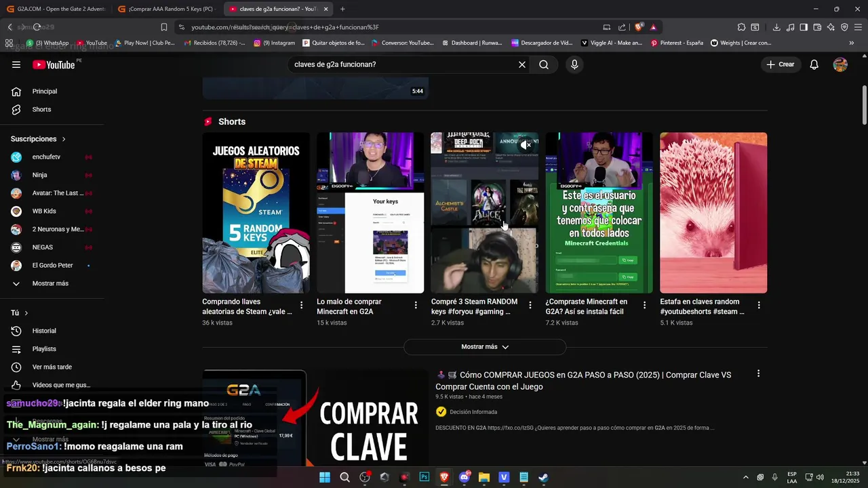Screen dimensions: 868x488
Task: Click the COMPRAR CLAVE video thumbnail
Action: (315, 418)
